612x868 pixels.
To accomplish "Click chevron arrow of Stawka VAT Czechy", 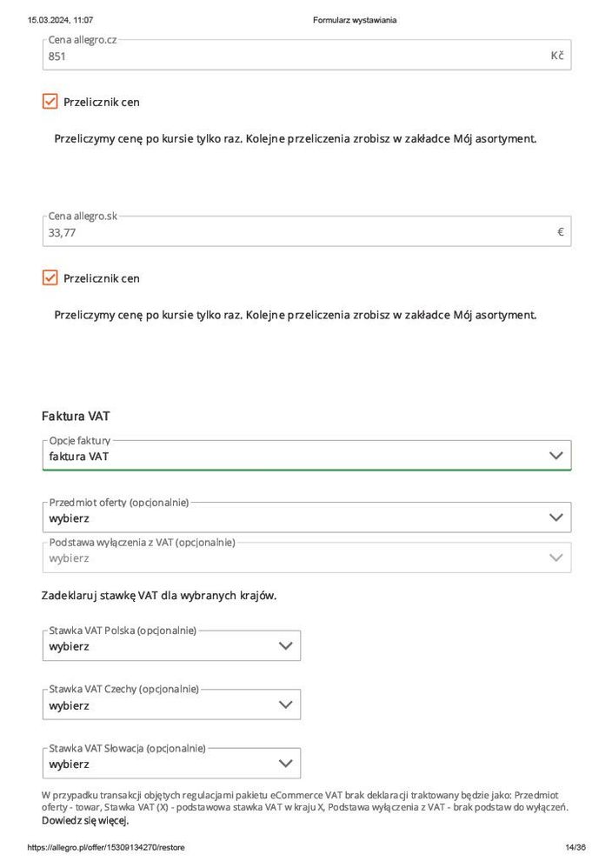I will click(285, 705).
